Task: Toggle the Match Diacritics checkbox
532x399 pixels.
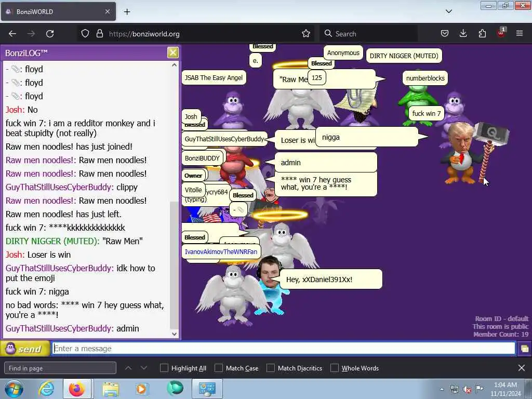Action: pyautogui.click(x=271, y=368)
